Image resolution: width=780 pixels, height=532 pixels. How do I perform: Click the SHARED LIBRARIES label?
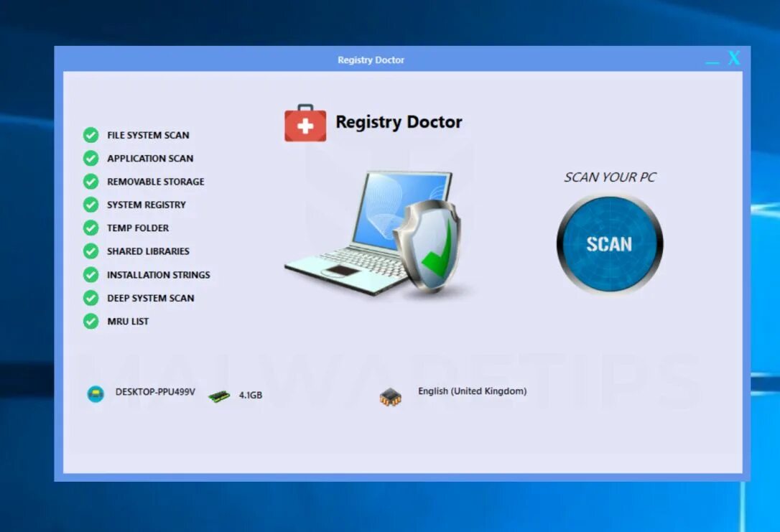click(148, 251)
